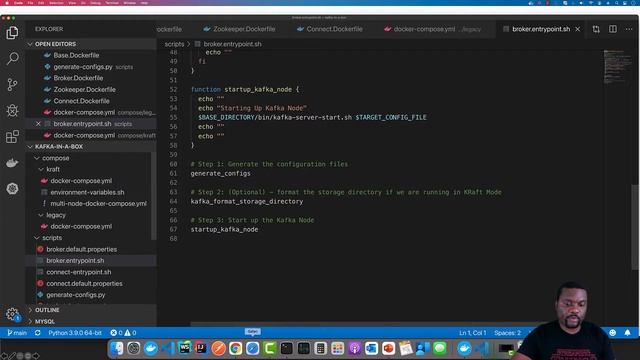
Task: Collapse the compose folder
Action: coord(37,158)
